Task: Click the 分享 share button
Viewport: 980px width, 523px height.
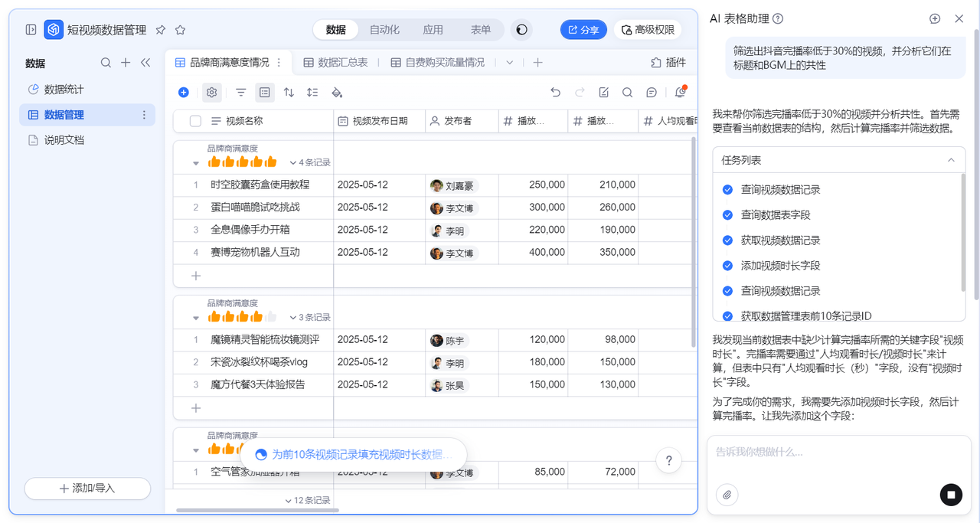Action: tap(583, 30)
